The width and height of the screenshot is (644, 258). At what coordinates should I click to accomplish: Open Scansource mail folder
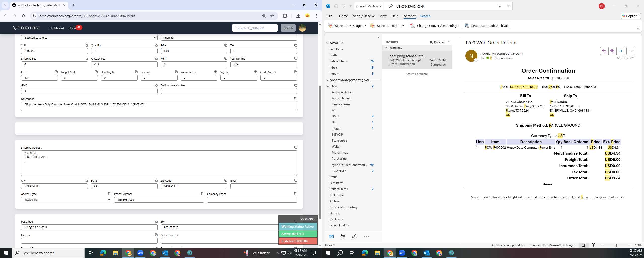339,141
